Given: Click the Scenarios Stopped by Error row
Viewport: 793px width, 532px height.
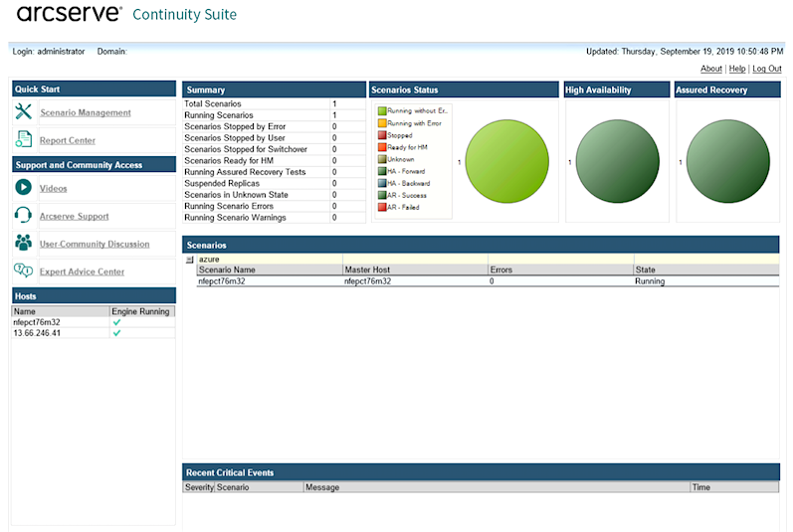Looking at the screenshot, I should click(274, 126).
